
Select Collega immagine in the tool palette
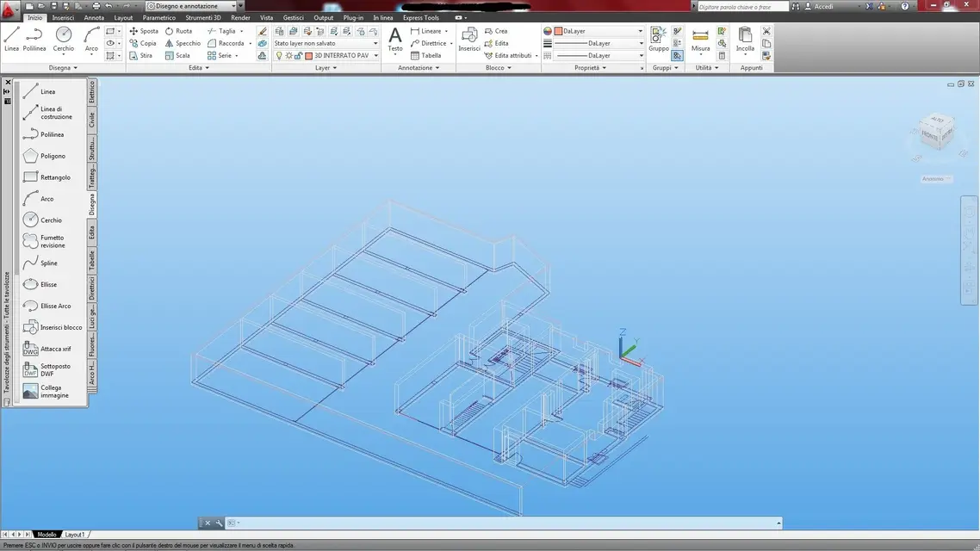coord(47,391)
